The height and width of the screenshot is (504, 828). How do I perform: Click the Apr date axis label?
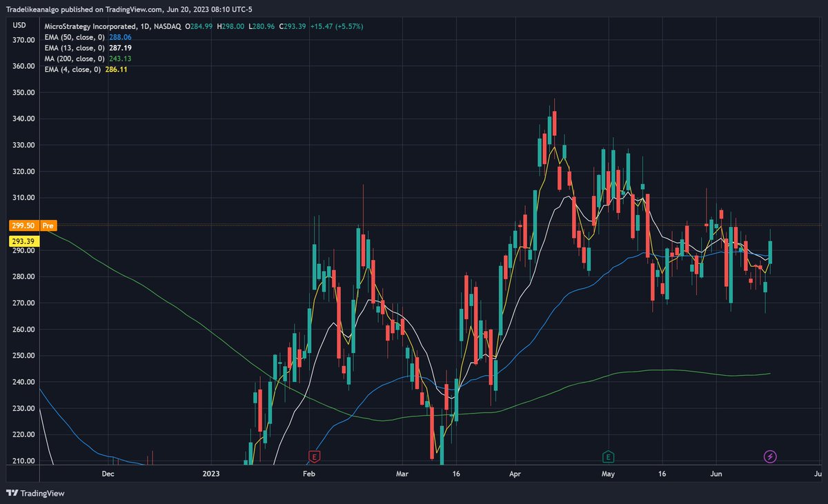[515, 474]
